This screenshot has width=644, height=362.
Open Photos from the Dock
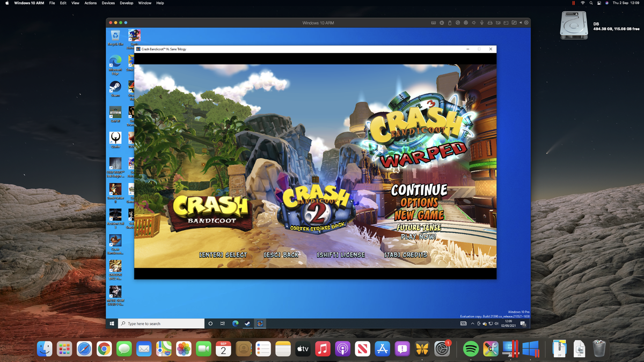pyautogui.click(x=184, y=349)
